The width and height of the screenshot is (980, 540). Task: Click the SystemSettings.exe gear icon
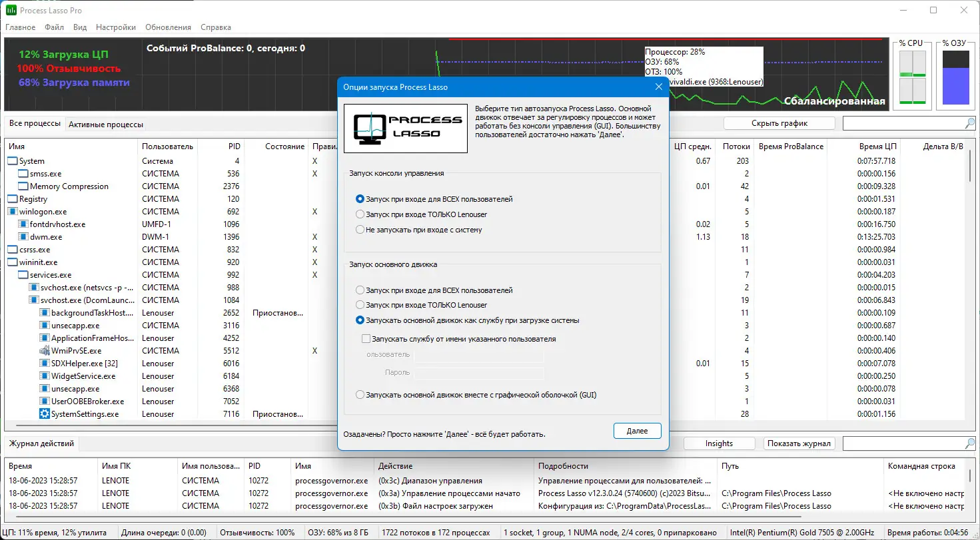[45, 414]
